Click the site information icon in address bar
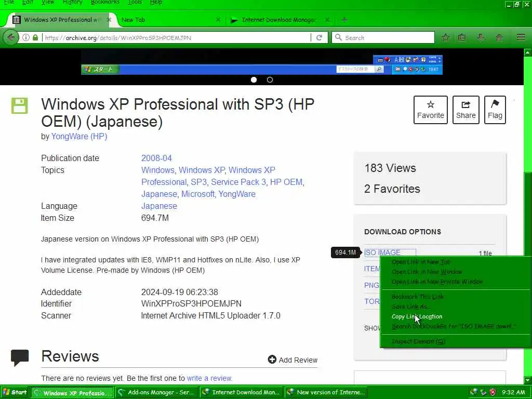Image resolution: width=532 pixels, height=399 pixels. click(x=26, y=37)
